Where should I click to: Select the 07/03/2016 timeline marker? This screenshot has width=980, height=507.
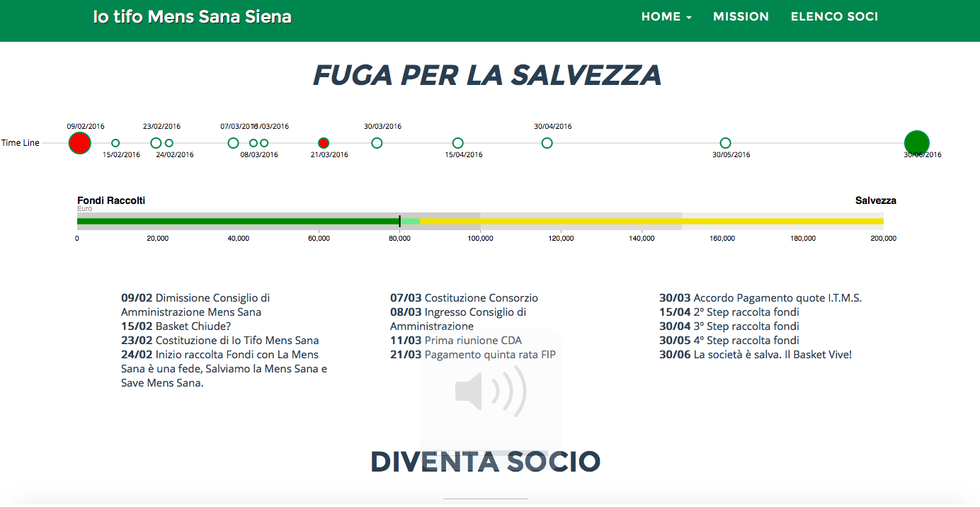pos(233,143)
